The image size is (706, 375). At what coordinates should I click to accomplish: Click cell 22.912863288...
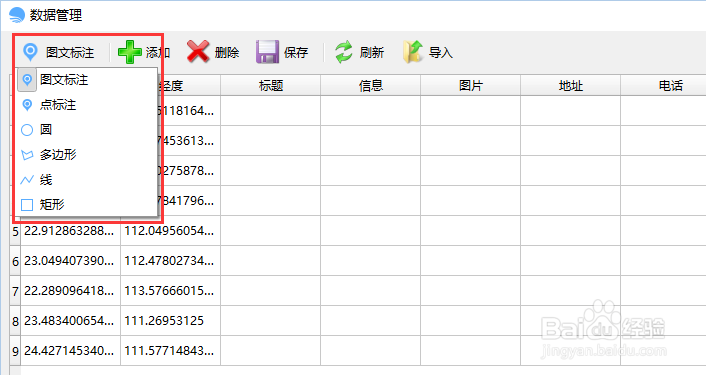pyautogui.click(x=70, y=231)
